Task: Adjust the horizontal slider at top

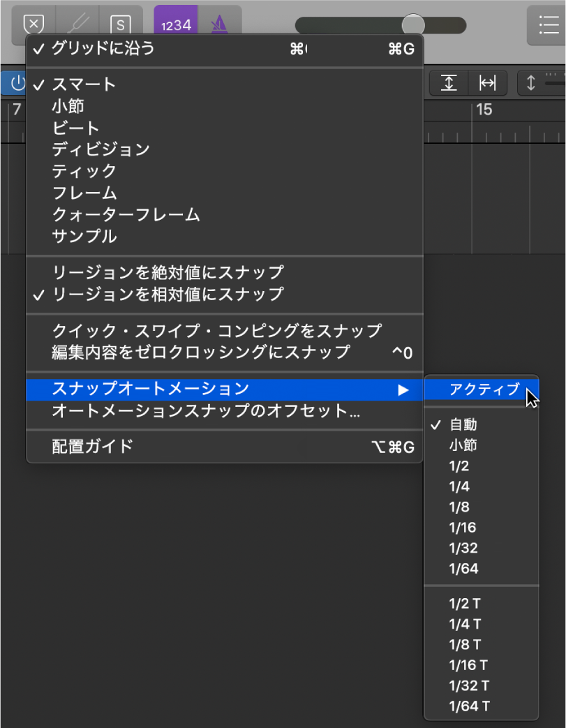Action: click(x=412, y=24)
